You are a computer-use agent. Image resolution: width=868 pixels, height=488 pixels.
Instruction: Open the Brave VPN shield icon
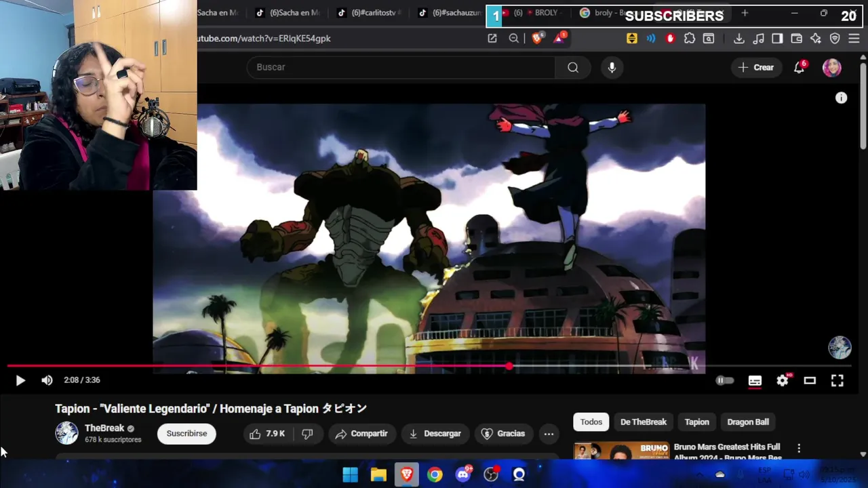point(835,39)
